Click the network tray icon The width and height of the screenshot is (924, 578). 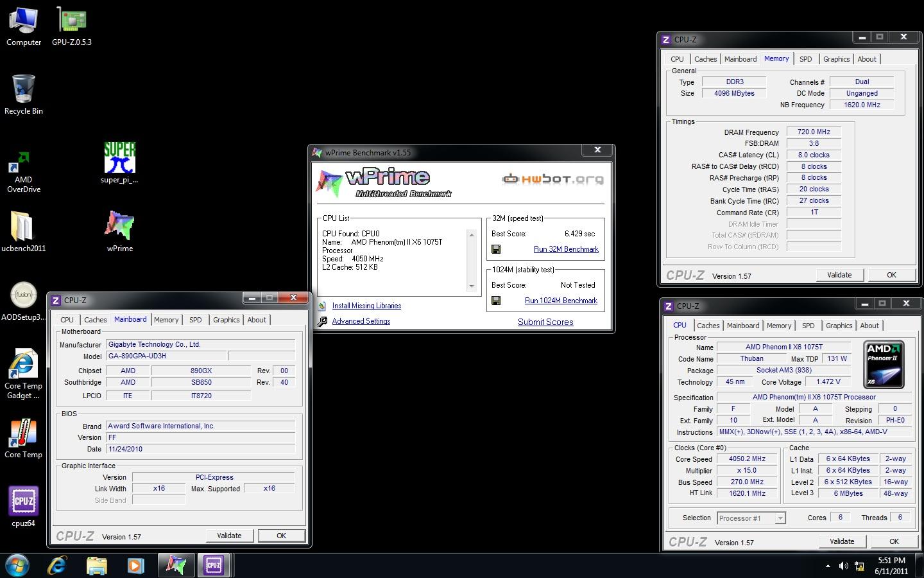click(859, 566)
